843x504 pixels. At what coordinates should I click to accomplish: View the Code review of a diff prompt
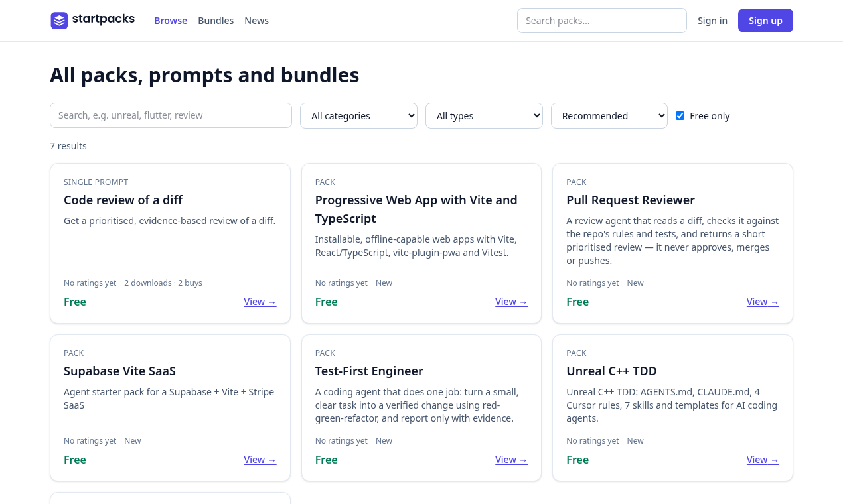coord(260,302)
